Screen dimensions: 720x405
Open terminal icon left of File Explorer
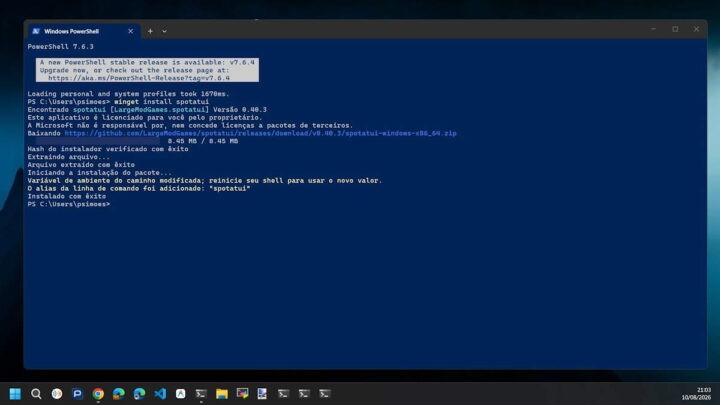click(201, 394)
